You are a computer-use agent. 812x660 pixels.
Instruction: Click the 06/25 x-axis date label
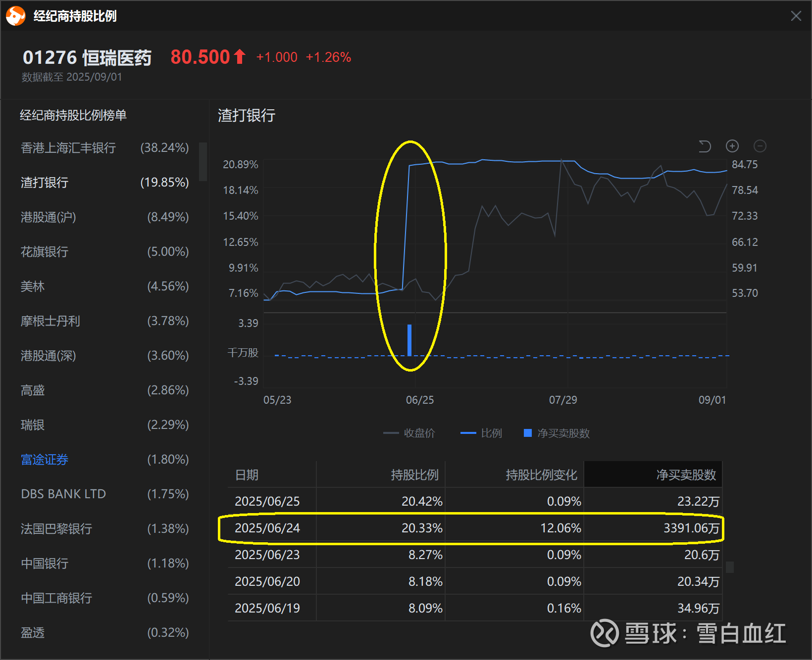coord(420,400)
